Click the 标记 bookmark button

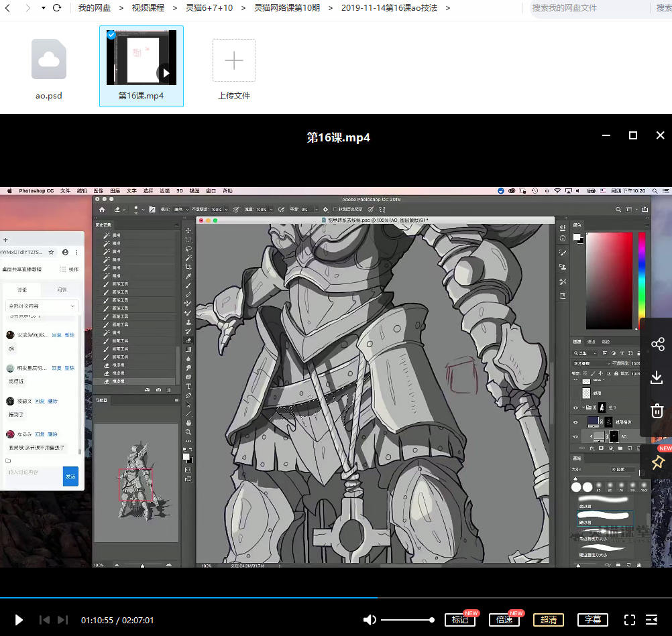459,620
